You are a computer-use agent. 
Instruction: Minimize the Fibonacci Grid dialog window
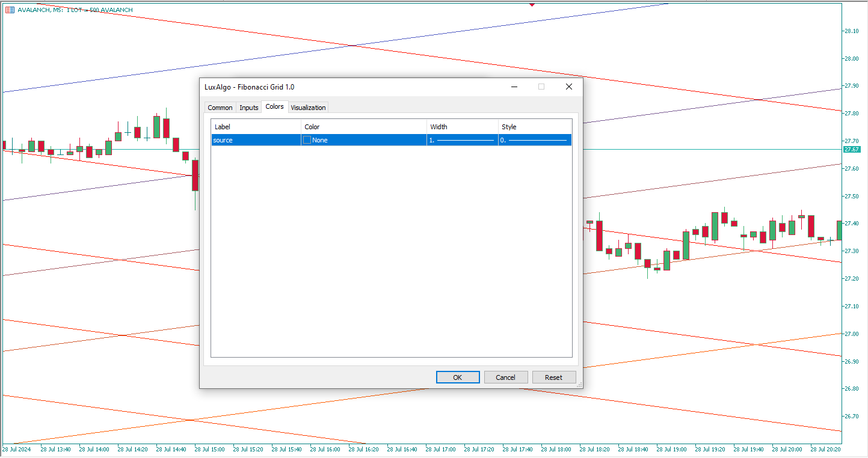(x=514, y=87)
